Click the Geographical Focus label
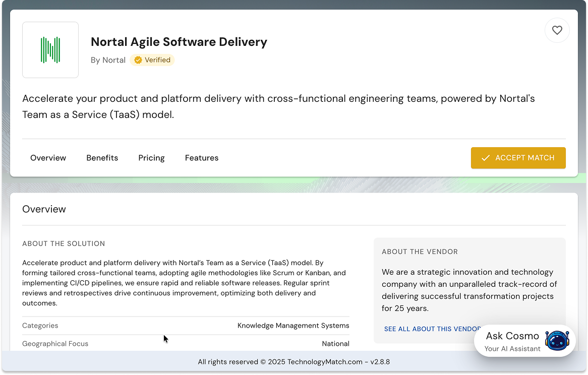Viewport: 588px width, 375px height. coord(55,344)
